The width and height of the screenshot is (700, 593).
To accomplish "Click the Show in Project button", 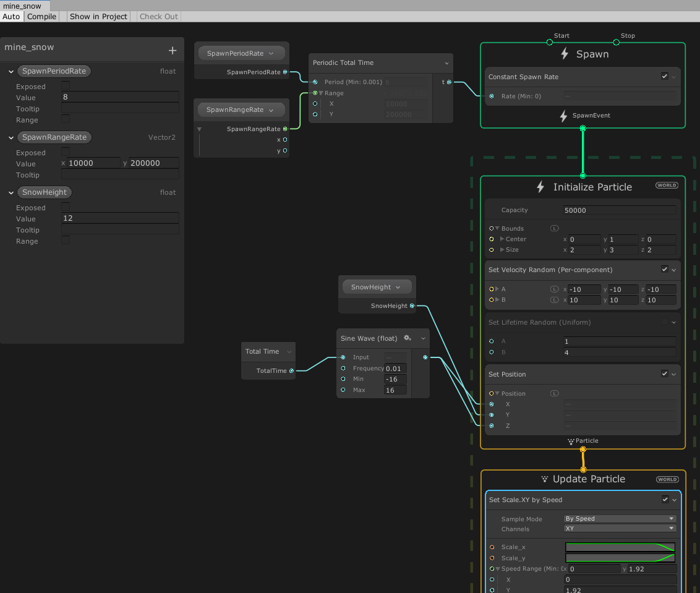I will coord(98,17).
